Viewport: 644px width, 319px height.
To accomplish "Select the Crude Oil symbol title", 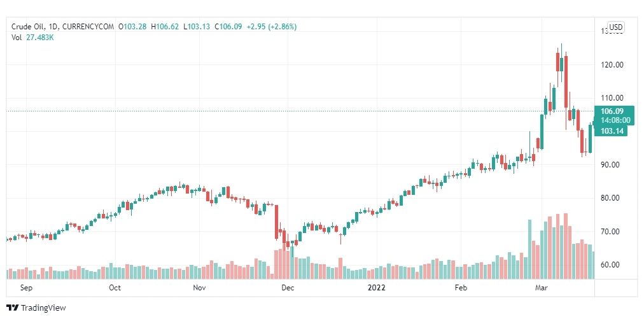I will 23,27.
